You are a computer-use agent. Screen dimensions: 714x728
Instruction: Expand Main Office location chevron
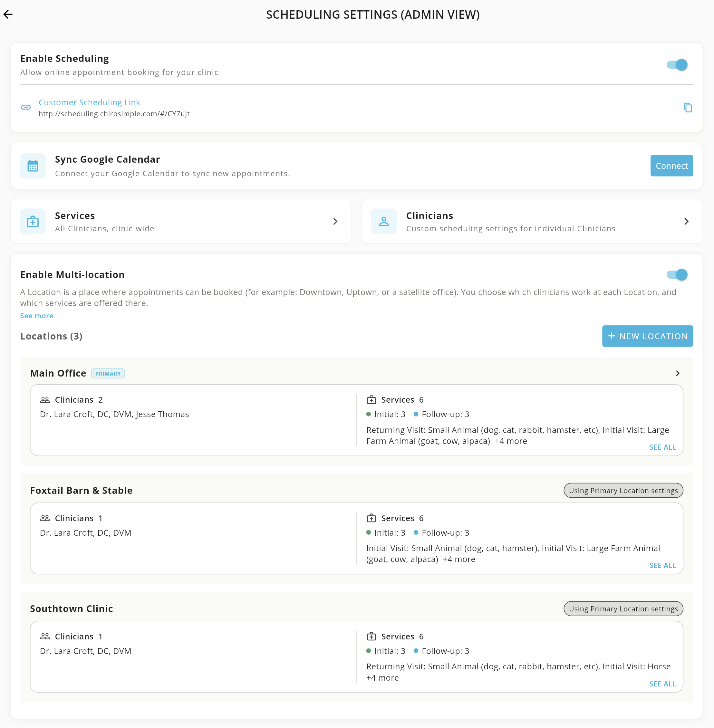[677, 373]
